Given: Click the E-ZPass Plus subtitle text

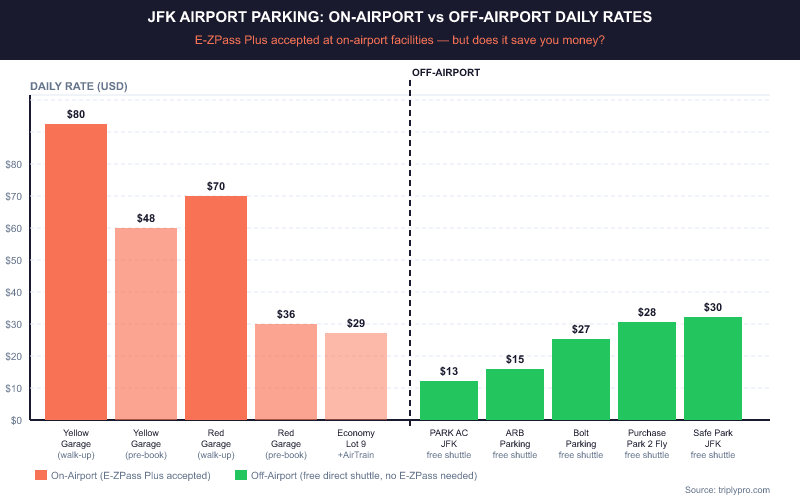Looking at the screenshot, I should [x=400, y=40].
